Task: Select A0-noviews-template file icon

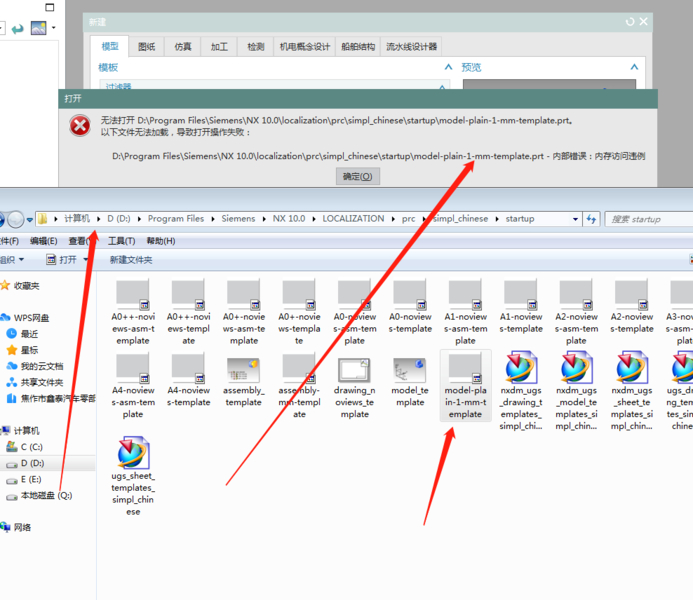Action: click(x=410, y=295)
